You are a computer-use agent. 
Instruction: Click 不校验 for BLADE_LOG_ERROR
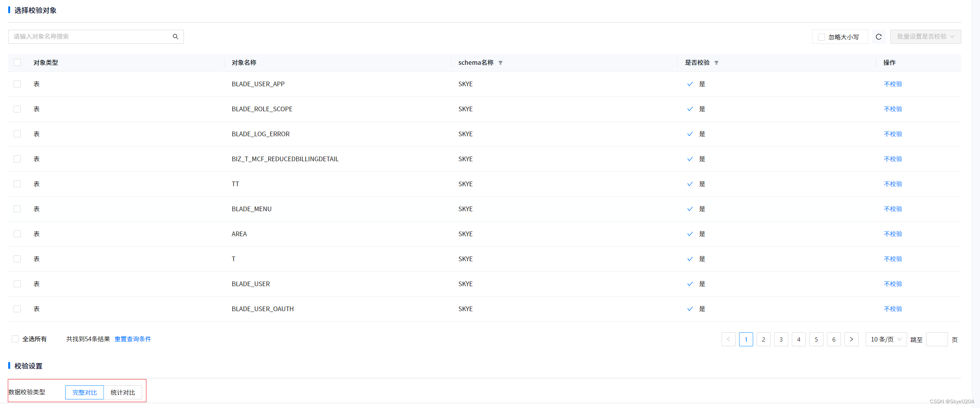click(x=893, y=134)
